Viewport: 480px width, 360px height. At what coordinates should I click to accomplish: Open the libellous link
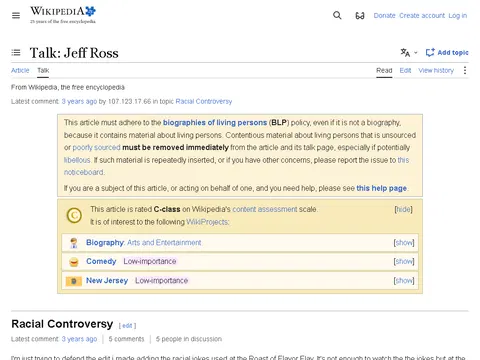(77, 160)
